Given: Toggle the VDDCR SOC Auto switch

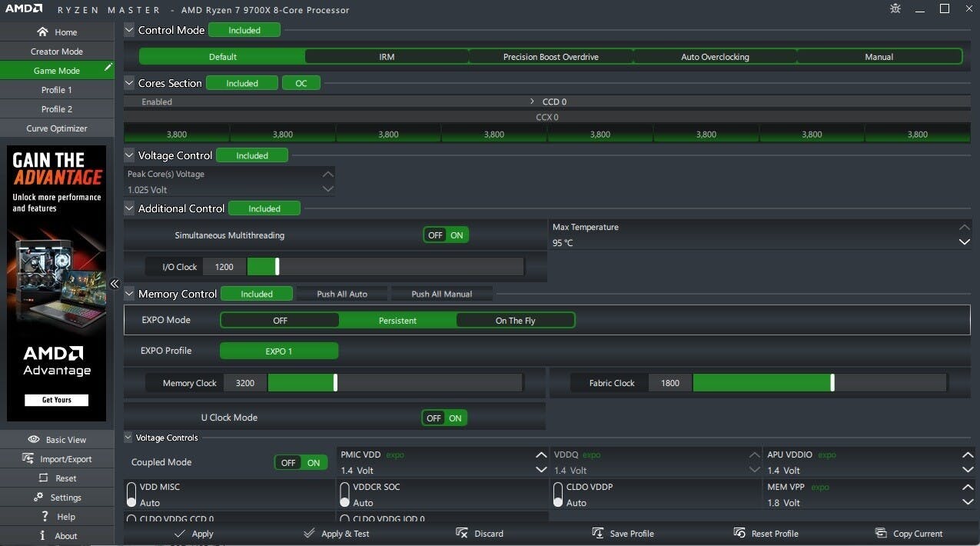Looking at the screenshot, I should click(344, 494).
